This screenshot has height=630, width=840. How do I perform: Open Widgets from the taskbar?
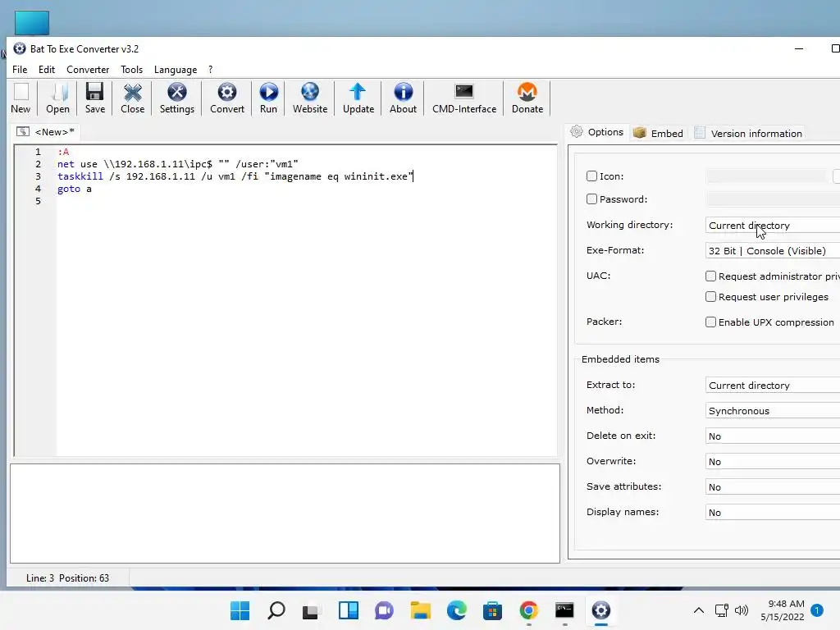click(x=348, y=610)
